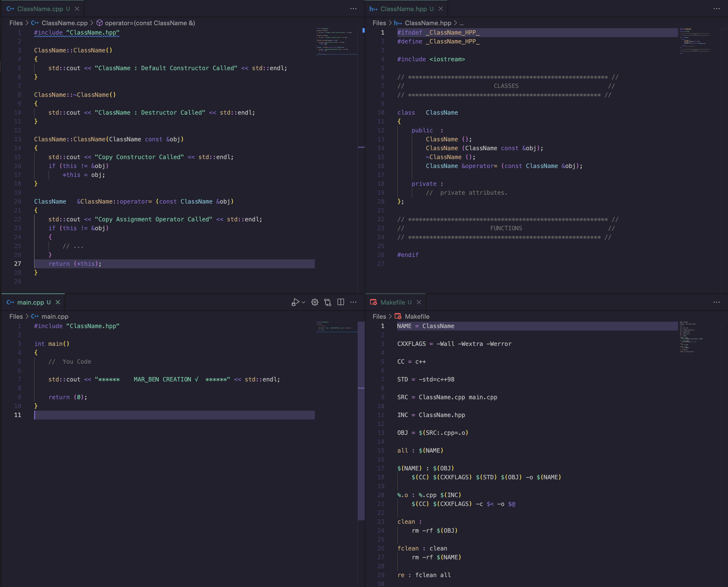Click the open changes compare icon
The height and width of the screenshot is (587, 728).
pos(328,302)
